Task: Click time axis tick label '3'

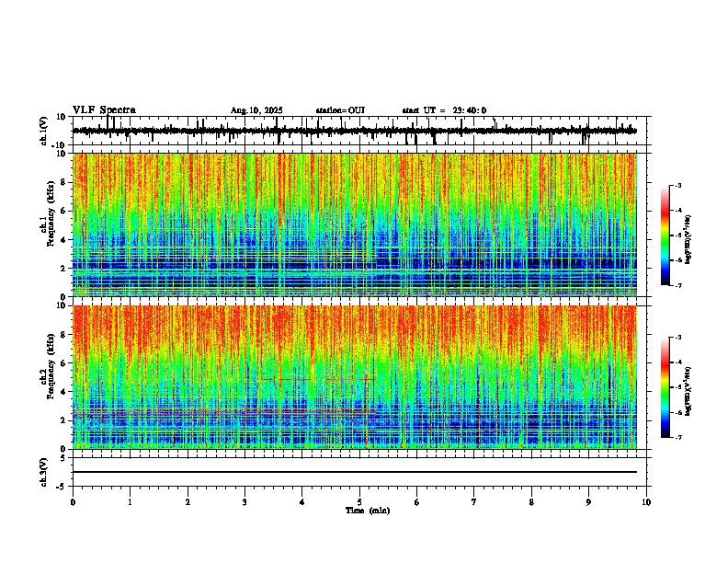Action: point(245,502)
